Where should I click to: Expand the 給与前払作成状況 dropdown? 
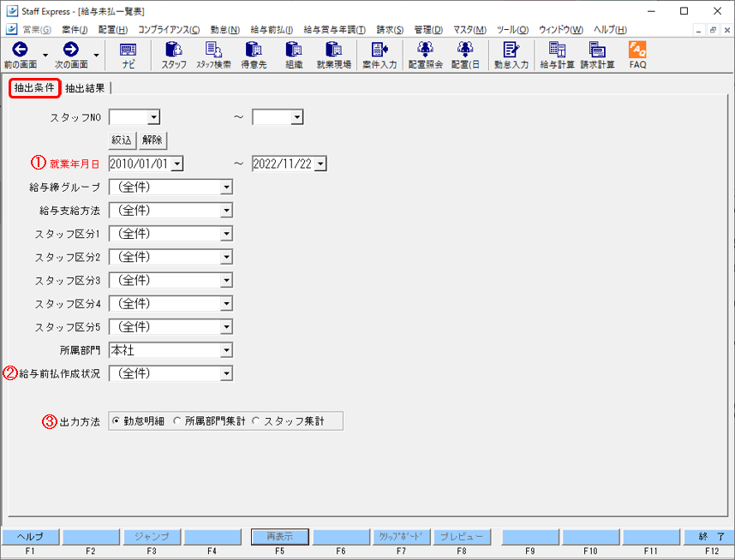(226, 373)
